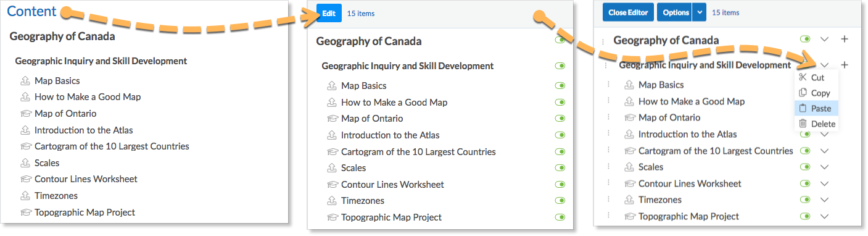Select Geographic Inquiry and Skill Development in left panel
Screen dimensions: 868x236
point(101,61)
